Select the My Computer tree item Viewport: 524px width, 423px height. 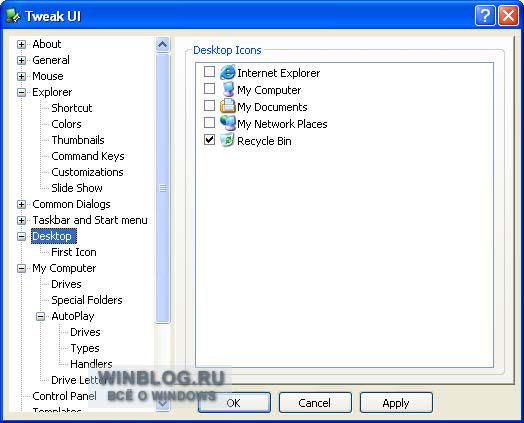64,268
